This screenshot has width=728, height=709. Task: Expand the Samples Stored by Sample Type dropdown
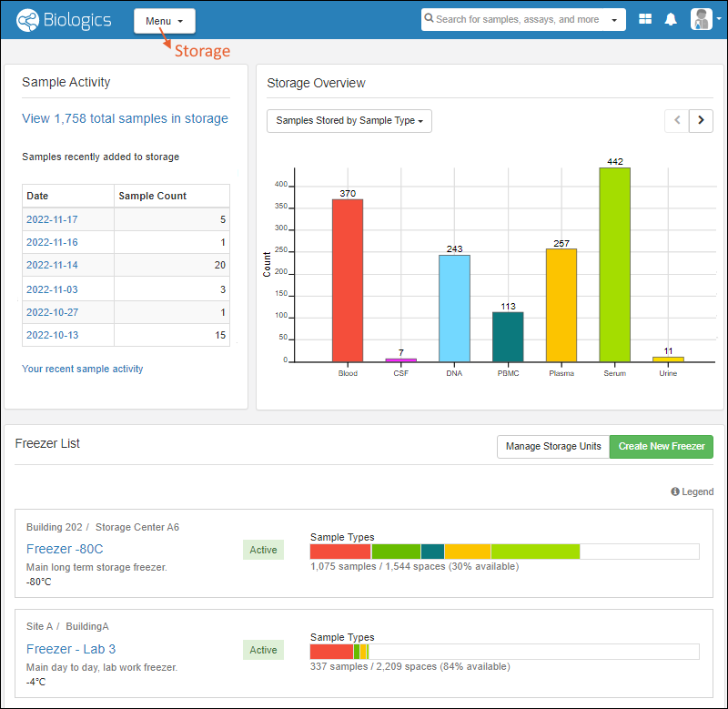point(349,121)
